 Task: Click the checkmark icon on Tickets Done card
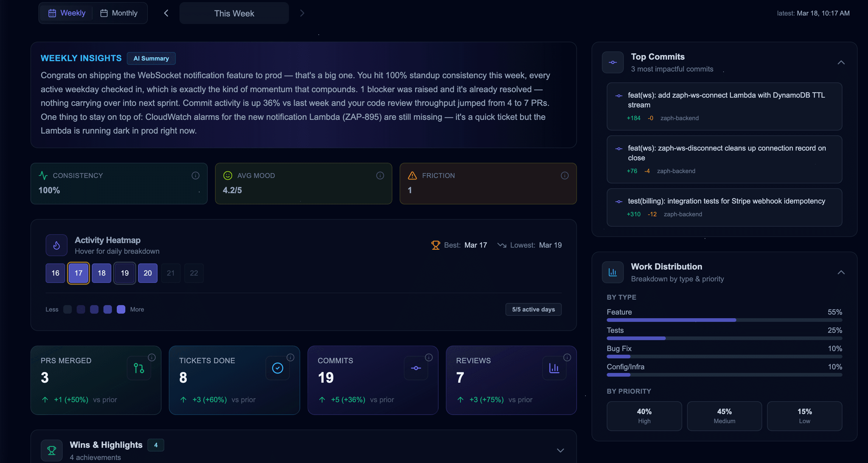(x=277, y=368)
